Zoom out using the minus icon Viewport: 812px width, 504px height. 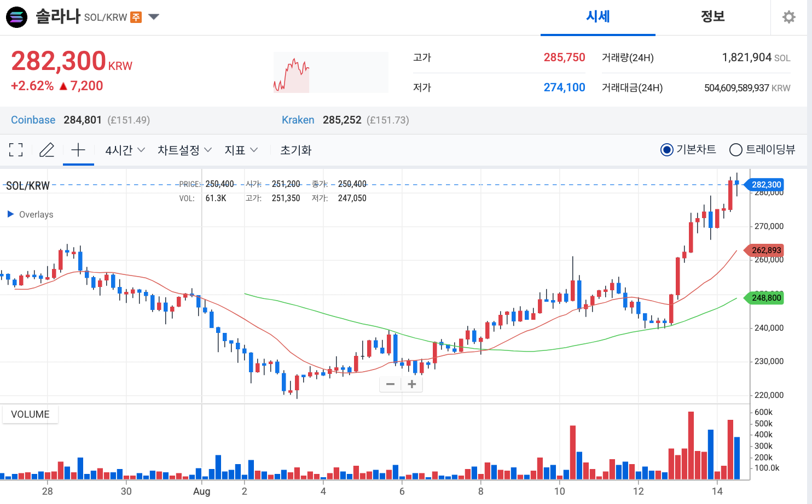pos(390,384)
